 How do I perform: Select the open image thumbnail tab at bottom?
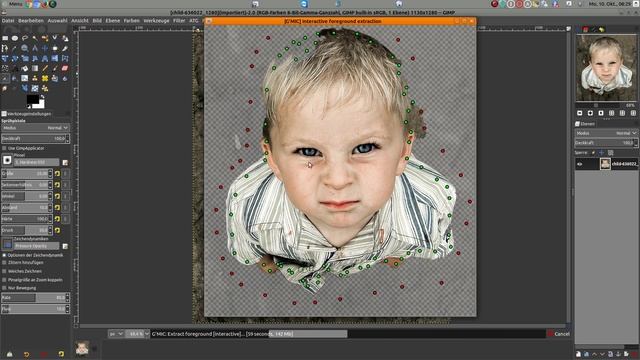point(82,348)
